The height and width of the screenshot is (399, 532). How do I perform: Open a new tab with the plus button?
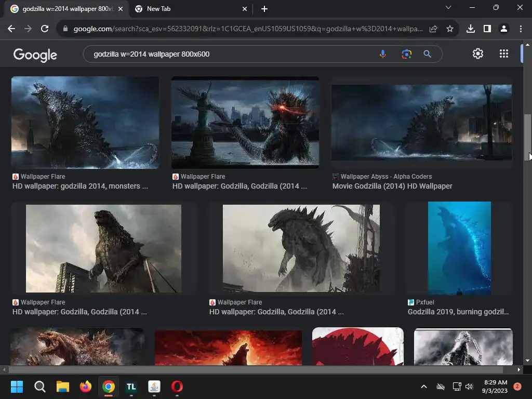[x=264, y=9]
